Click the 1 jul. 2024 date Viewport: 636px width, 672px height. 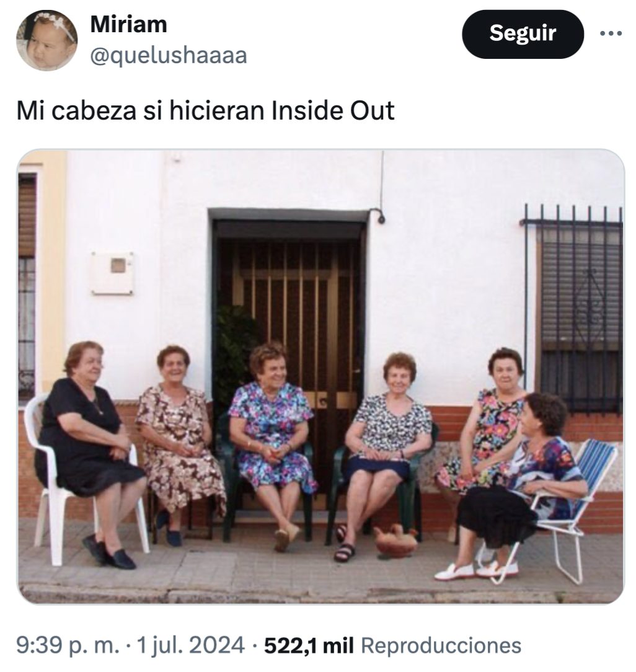190,645
